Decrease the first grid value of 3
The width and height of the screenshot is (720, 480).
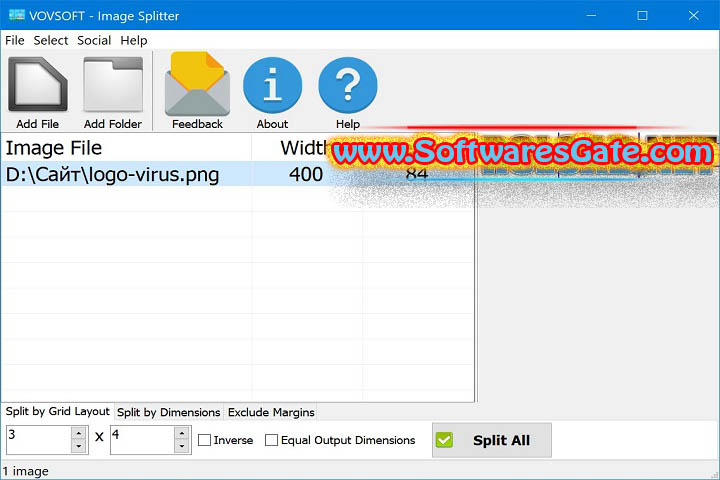tap(79, 446)
